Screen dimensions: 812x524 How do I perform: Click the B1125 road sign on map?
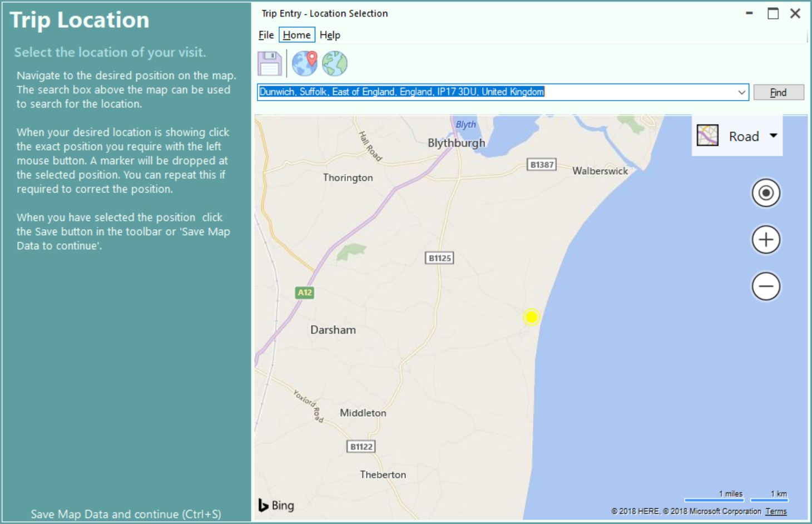[x=439, y=258]
